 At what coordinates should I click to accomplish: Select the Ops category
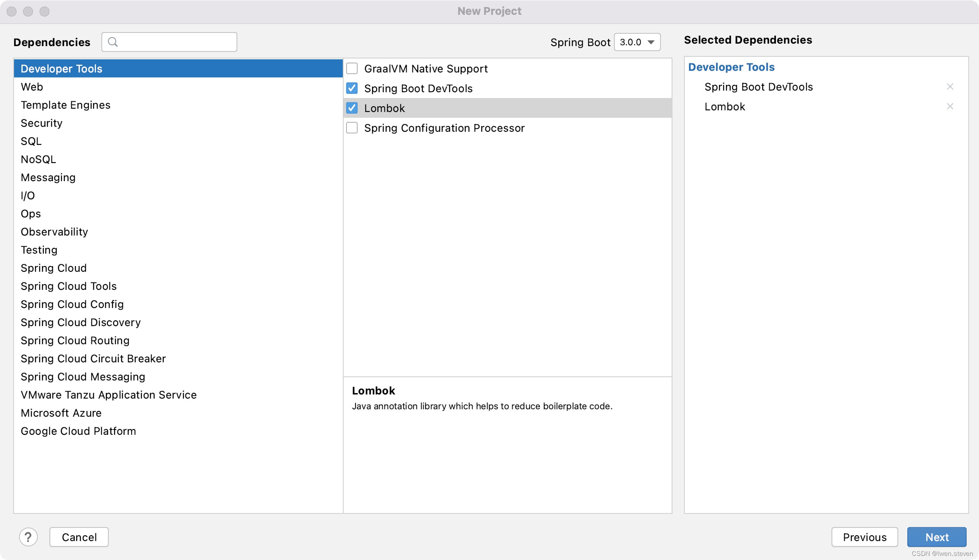[178, 213]
